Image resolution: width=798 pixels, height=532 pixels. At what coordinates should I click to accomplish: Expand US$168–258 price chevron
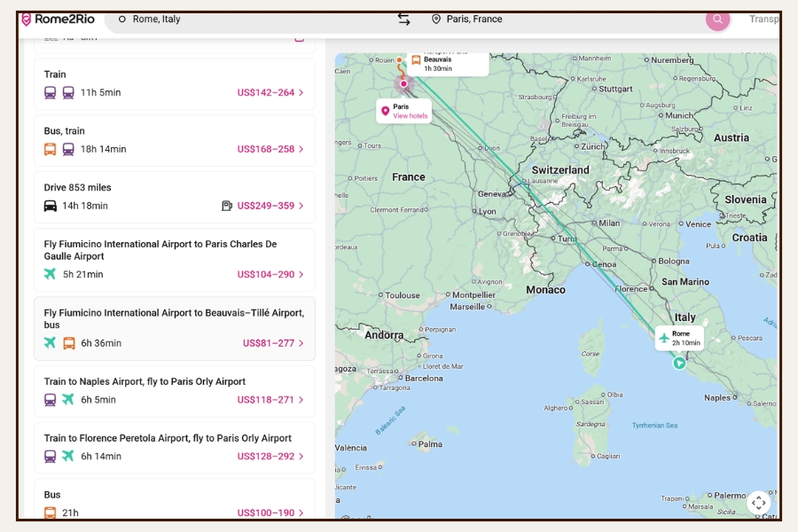[301, 149]
